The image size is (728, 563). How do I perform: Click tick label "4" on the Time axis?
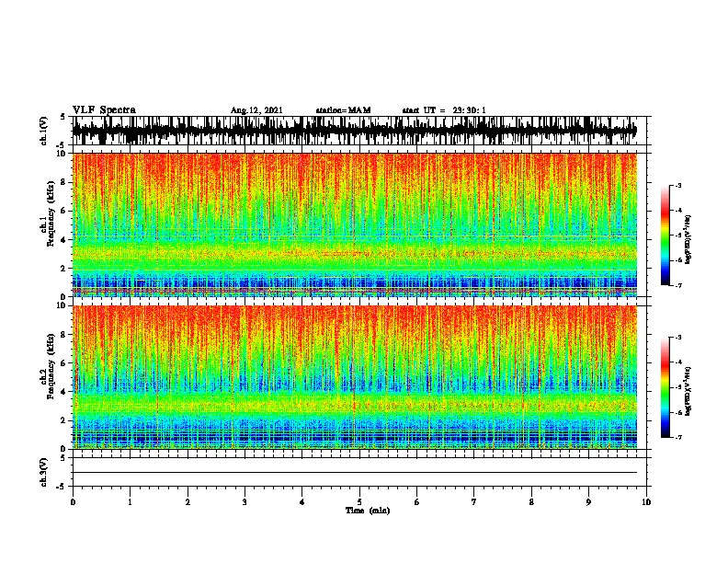tap(302, 502)
